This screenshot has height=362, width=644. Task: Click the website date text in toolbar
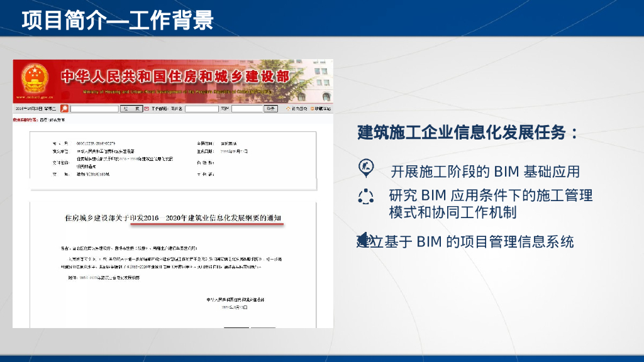[35, 109]
